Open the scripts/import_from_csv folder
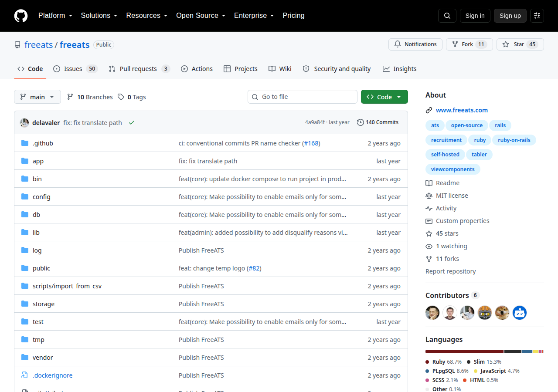The width and height of the screenshot is (558, 392). [67, 286]
